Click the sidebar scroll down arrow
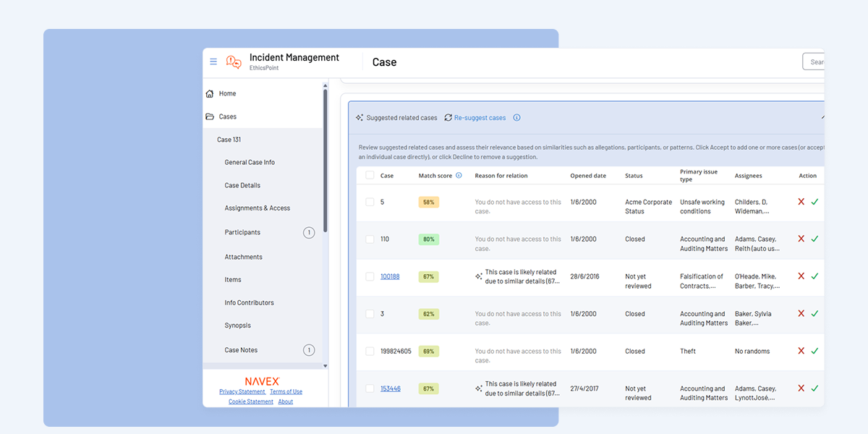 click(325, 366)
